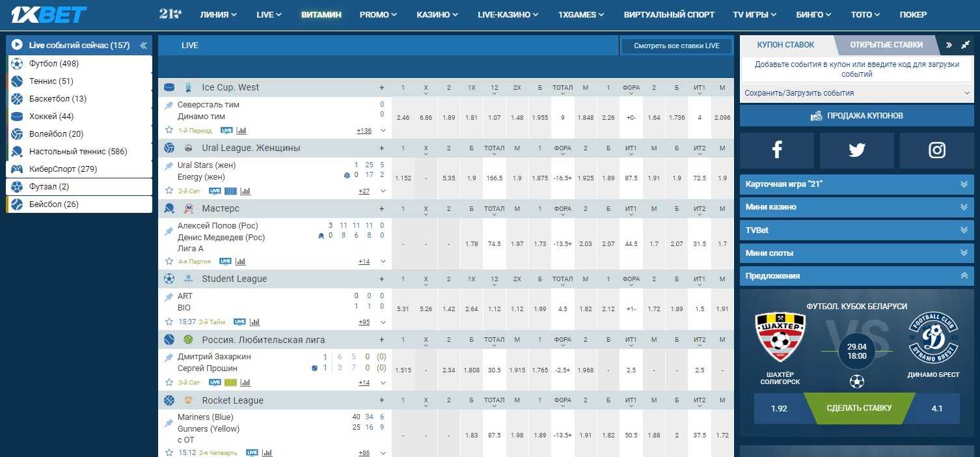980x457 pixels.
Task: Toggle favorite star for Mariners (Blue) match
Action: (x=169, y=452)
